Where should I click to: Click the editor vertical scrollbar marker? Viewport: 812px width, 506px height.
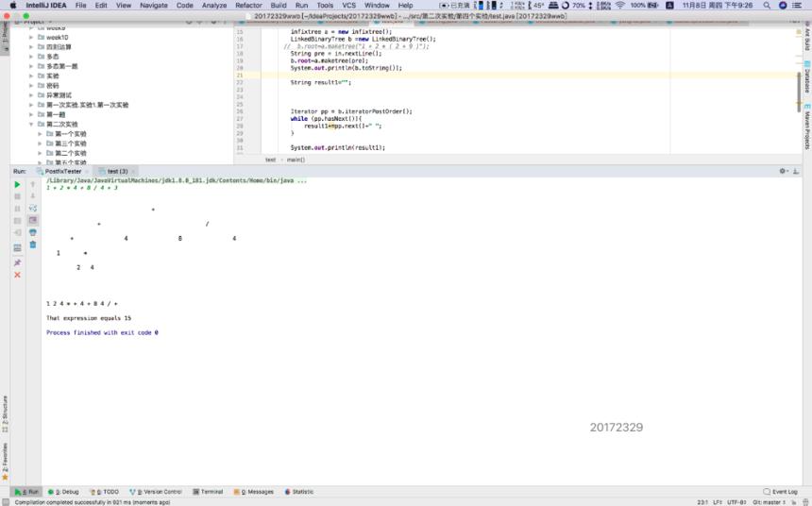coord(799,89)
